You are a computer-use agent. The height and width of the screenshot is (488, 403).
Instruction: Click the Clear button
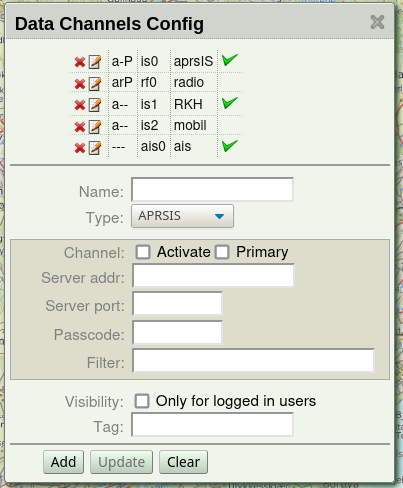pos(183,462)
